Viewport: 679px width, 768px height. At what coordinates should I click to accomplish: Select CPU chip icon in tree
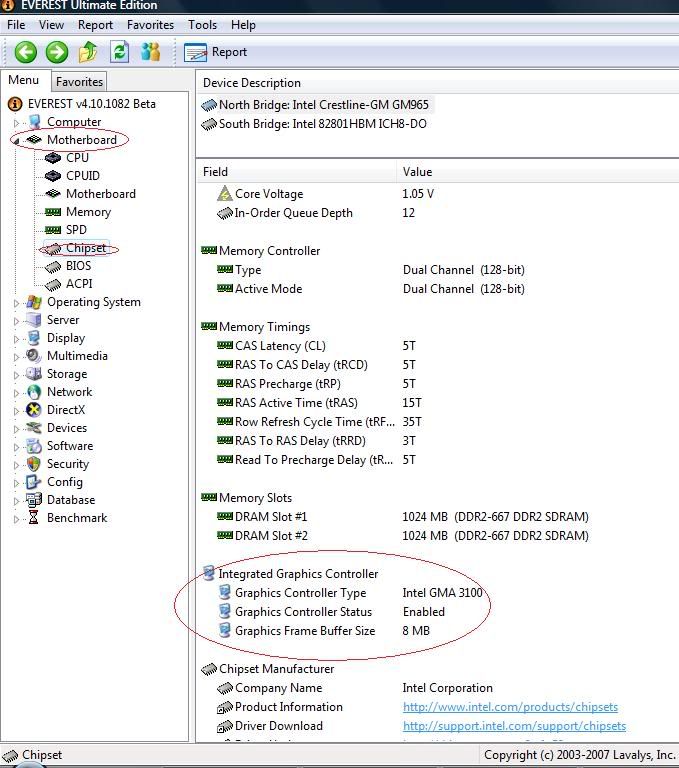pyautogui.click(x=53, y=158)
